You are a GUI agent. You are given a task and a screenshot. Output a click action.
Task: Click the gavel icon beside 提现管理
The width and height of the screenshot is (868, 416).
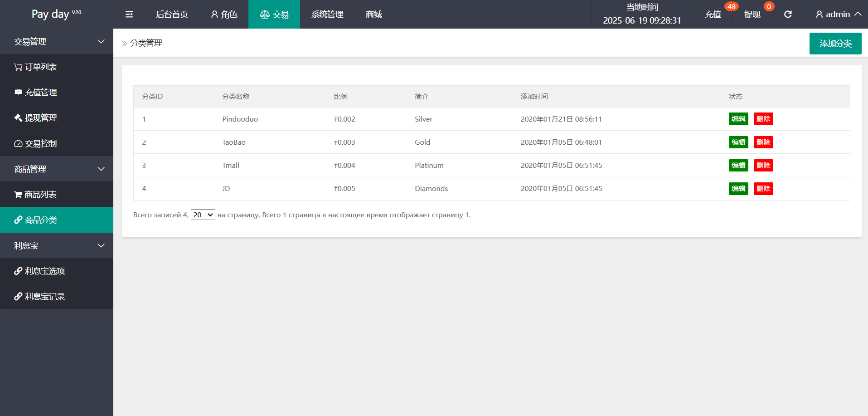18,118
